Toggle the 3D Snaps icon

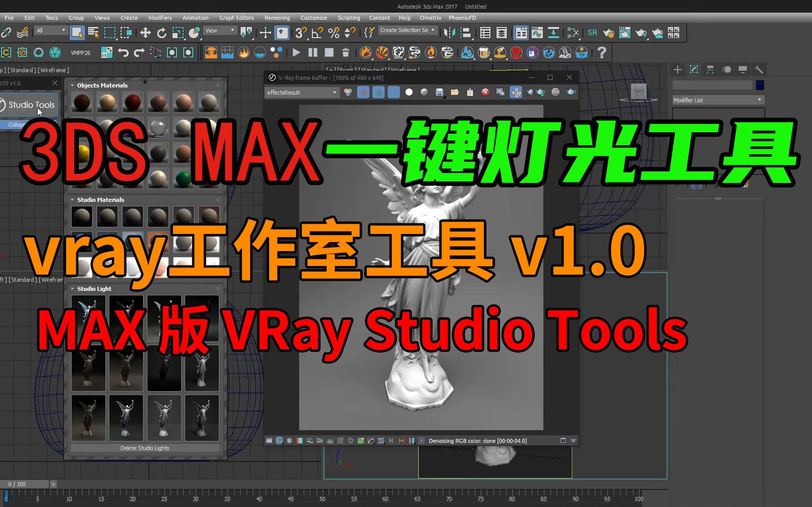pyautogui.click(x=300, y=33)
